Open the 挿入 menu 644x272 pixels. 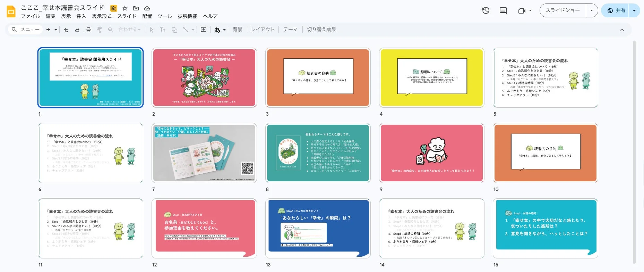coord(81,16)
